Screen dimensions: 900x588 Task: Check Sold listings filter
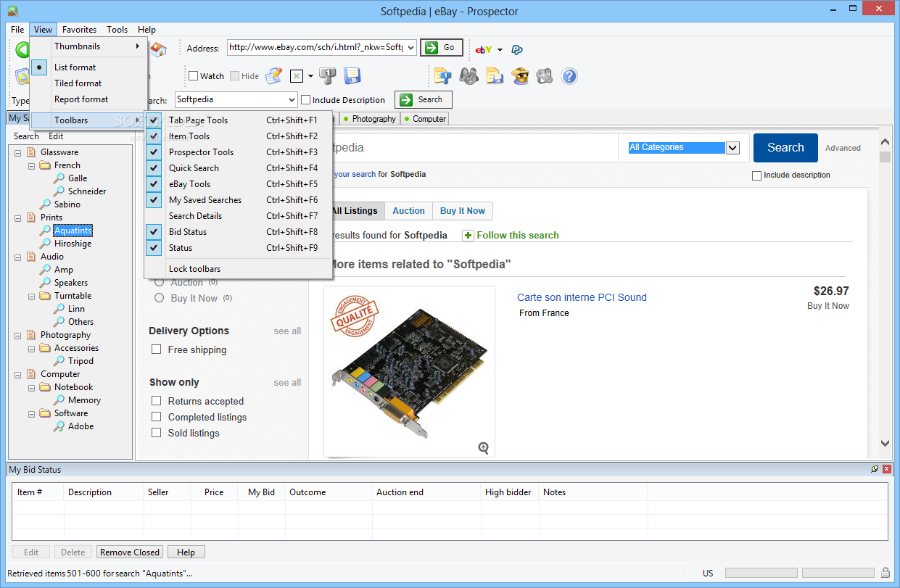(x=156, y=433)
